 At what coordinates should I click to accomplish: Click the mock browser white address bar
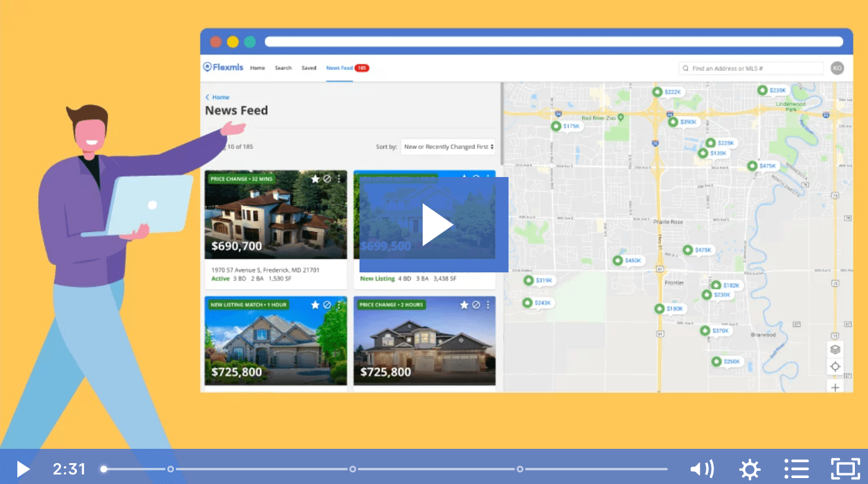554,42
